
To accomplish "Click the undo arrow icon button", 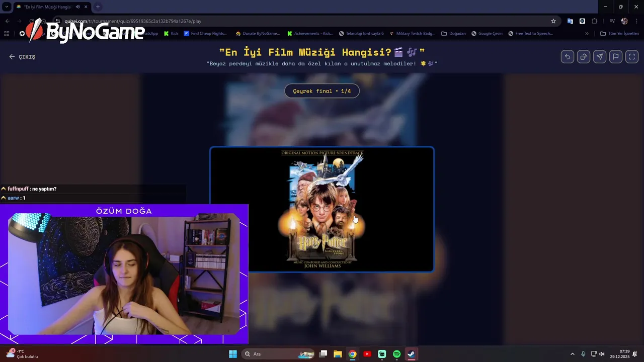I will tap(568, 57).
